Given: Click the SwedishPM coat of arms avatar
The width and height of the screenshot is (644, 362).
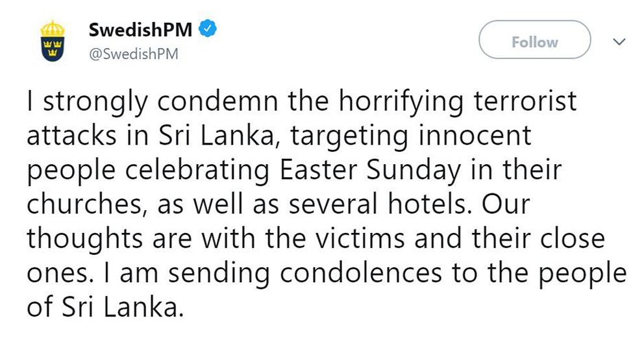Looking at the screenshot, I should [51, 41].
